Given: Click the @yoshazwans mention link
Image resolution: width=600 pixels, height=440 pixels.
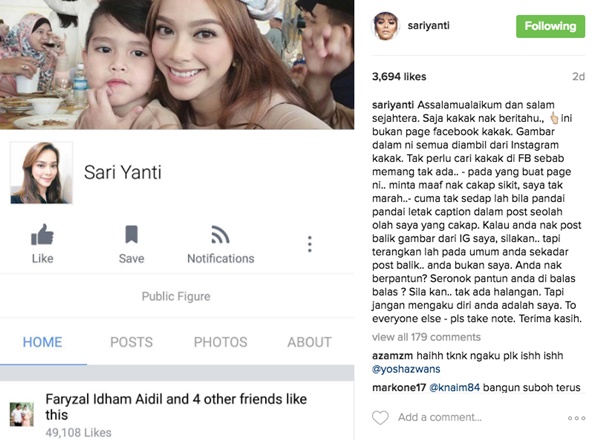Looking at the screenshot, I should click(406, 369).
